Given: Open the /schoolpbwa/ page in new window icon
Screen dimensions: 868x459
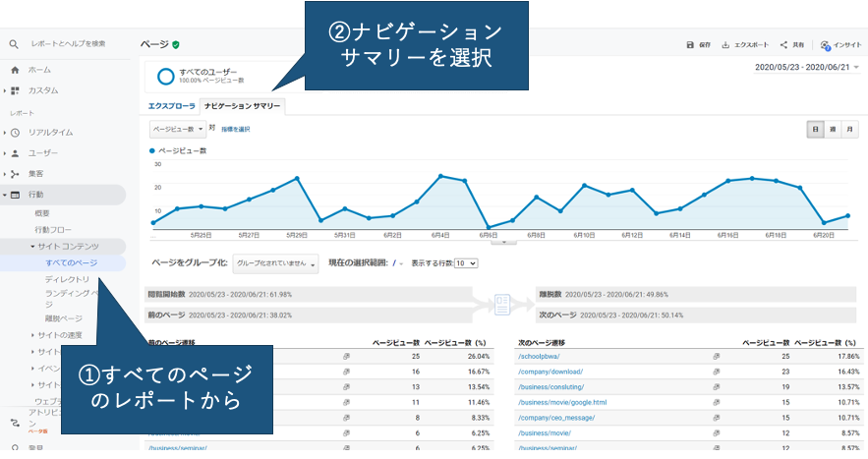Looking at the screenshot, I should click(x=717, y=357).
